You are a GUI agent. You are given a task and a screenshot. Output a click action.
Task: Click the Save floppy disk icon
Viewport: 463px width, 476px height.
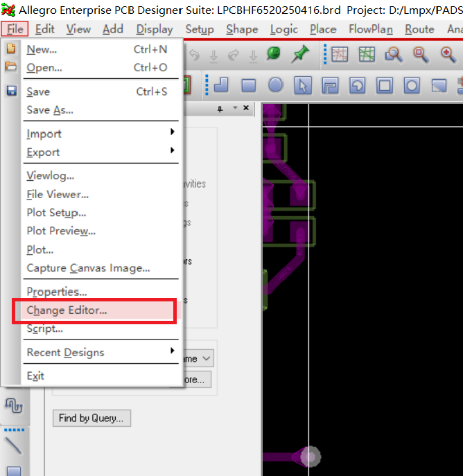pos(12,91)
